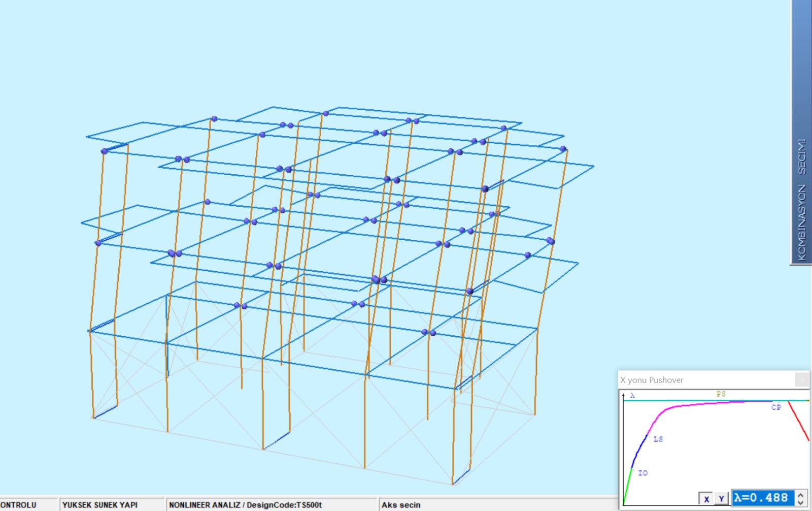This screenshot has width=812, height=511.
Task: Click the IO marker on pushover curve
Action: point(642,473)
